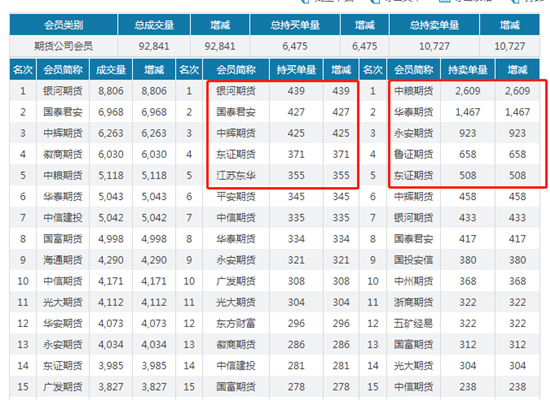Select the 6,263 value in 成交量 column

[x=111, y=133]
